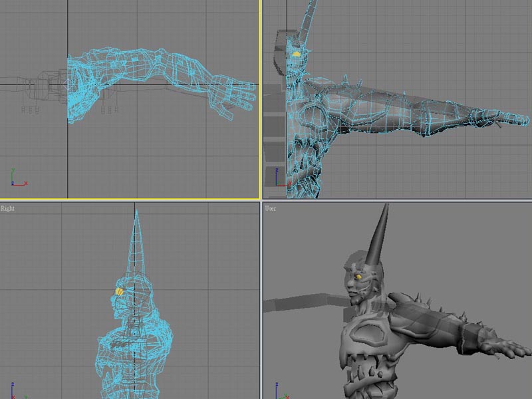Image resolution: width=532 pixels, height=399 pixels.
Task: Select the yellow eye in the Right viewport
Action: tap(119, 291)
